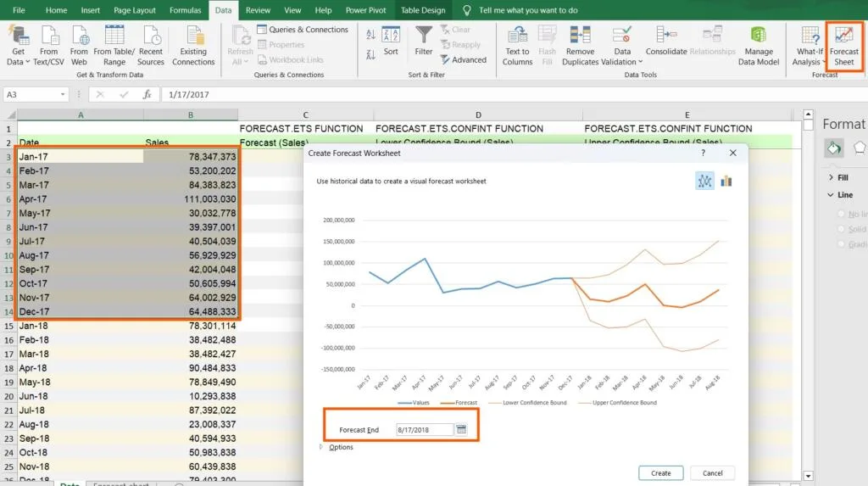The width and height of the screenshot is (868, 486).
Task: Open the Formulas ribbon tab
Action: tap(186, 10)
